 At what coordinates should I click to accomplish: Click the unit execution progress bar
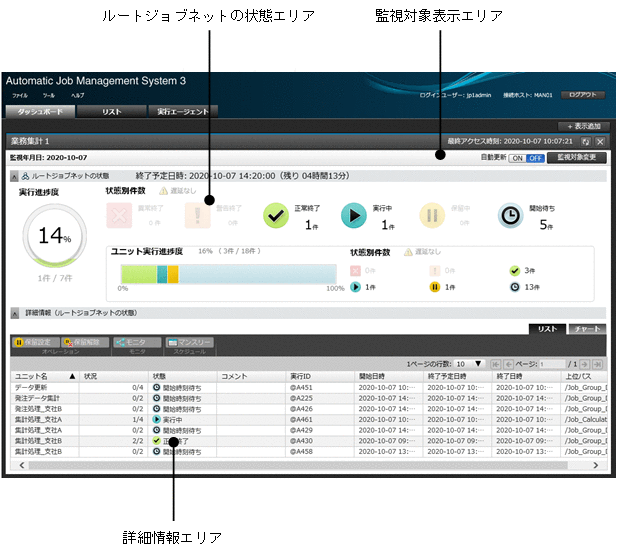[230, 274]
